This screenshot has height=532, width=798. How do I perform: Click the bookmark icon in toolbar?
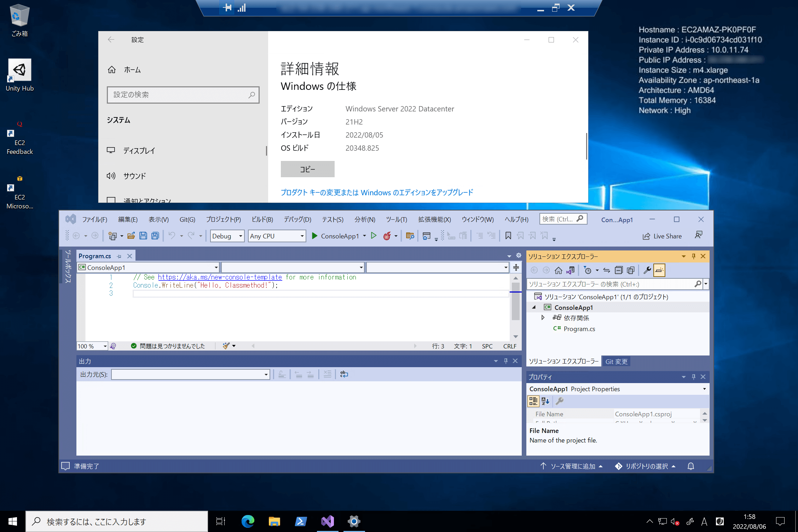pyautogui.click(x=508, y=236)
